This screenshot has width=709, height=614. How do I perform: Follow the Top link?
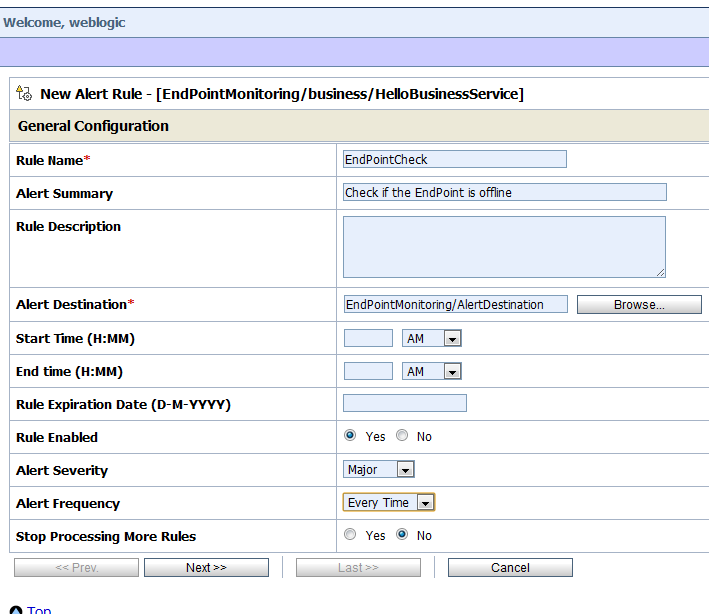point(39,610)
